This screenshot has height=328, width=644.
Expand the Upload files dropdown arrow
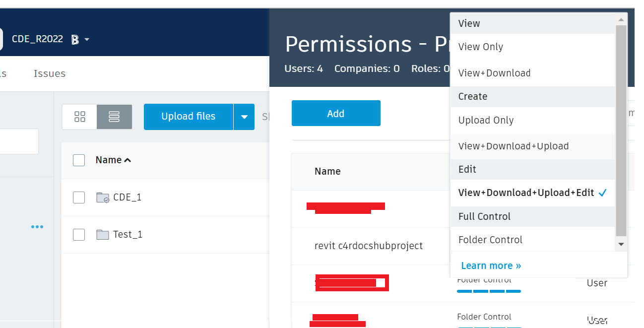point(244,117)
